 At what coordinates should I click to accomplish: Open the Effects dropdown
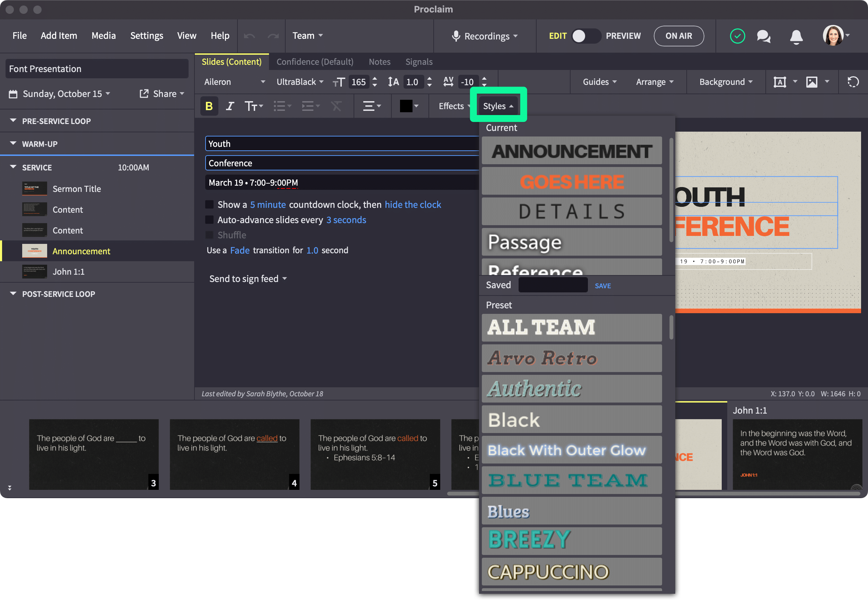[454, 106]
